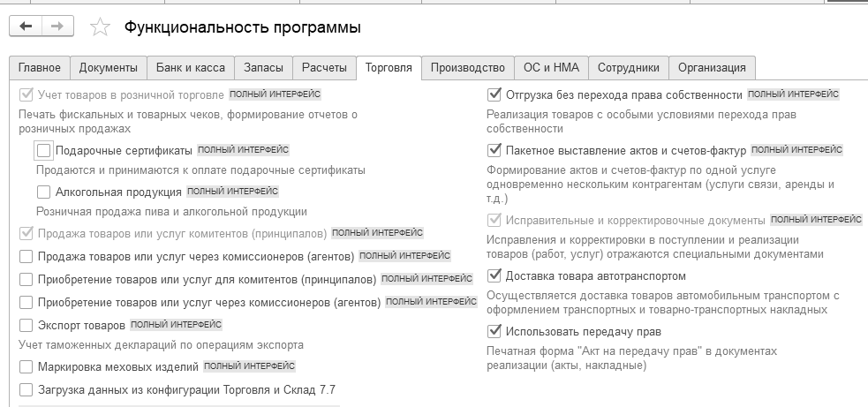Add page to favorites with star icon

pyautogui.click(x=101, y=28)
